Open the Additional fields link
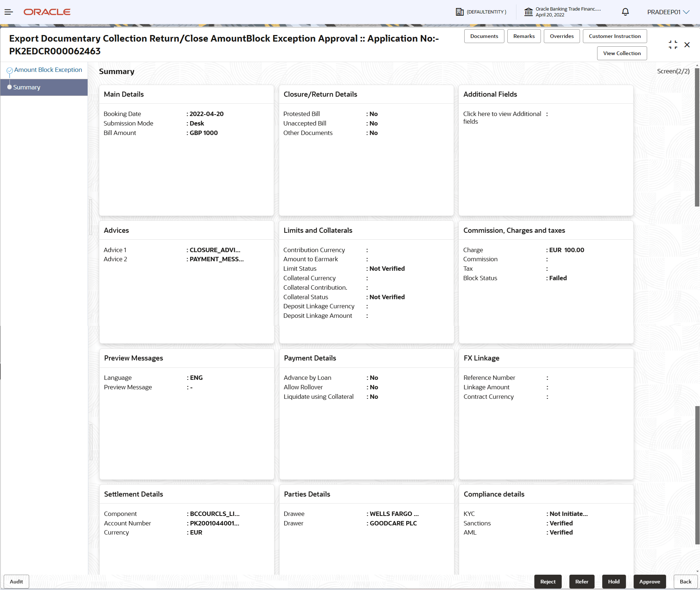The width and height of the screenshot is (700, 590). 502,117
